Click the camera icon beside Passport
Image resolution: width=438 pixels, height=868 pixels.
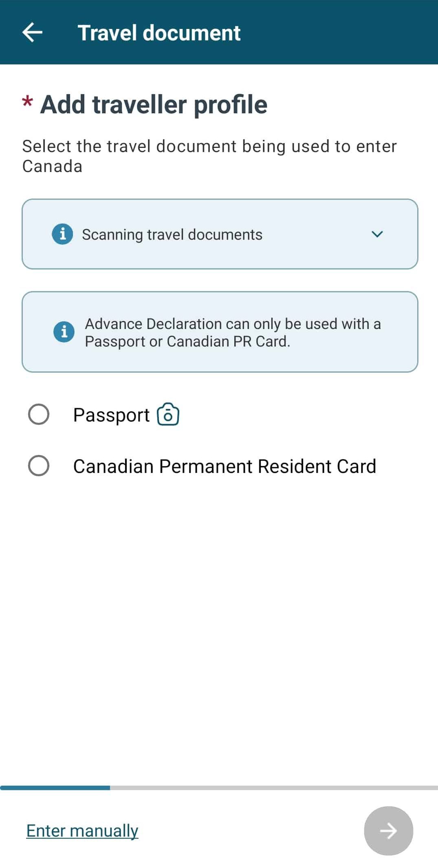click(x=168, y=414)
